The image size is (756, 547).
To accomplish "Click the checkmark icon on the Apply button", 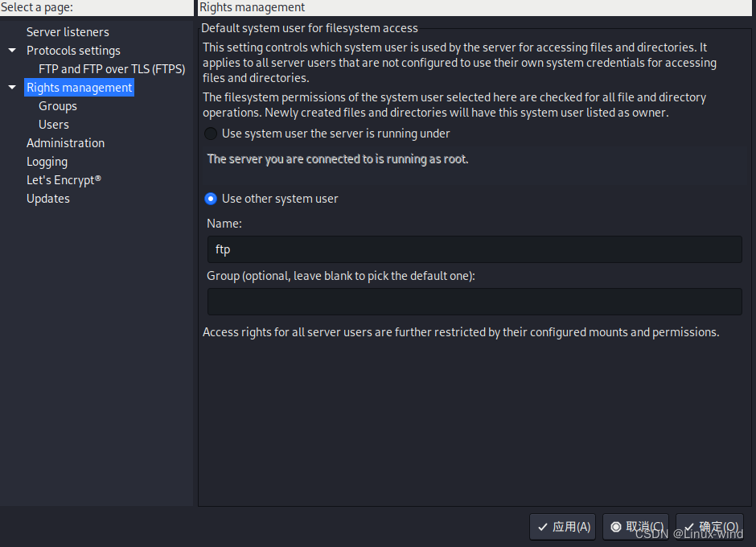I will (x=543, y=527).
